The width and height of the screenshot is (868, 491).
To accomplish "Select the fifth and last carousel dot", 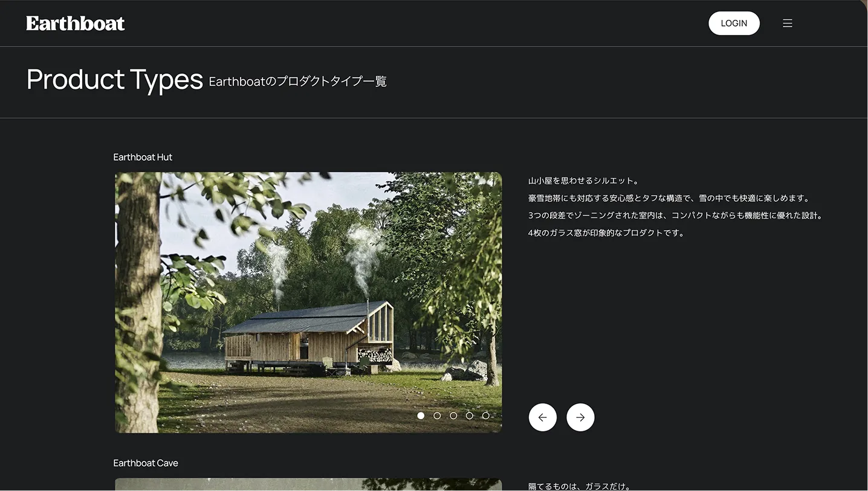I will [485, 416].
